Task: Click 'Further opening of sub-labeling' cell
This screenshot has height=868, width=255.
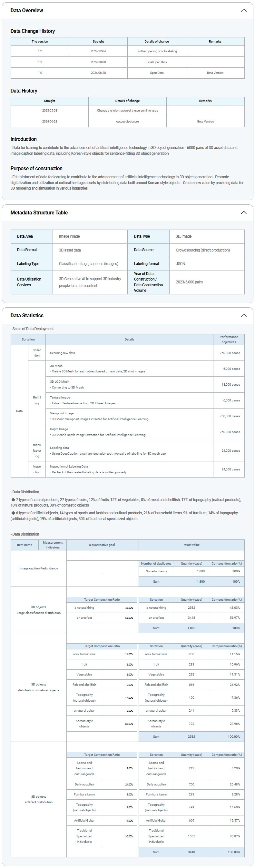Action: (x=156, y=51)
